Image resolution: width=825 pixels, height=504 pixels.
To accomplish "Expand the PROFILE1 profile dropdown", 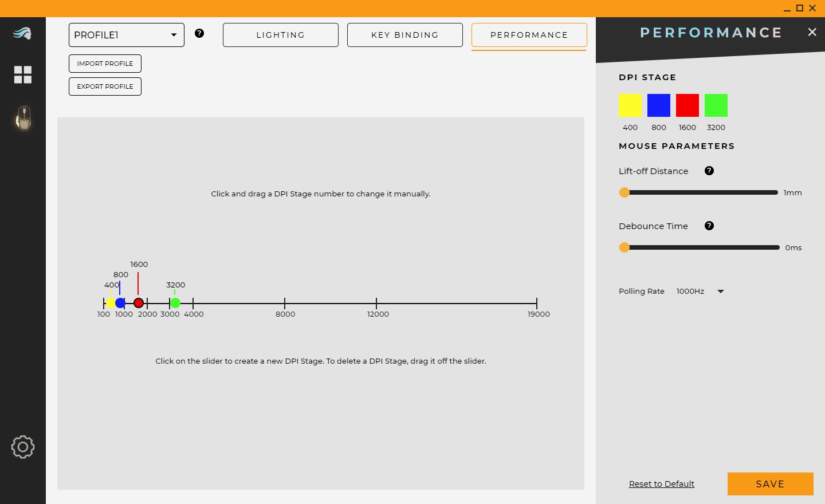I will point(127,35).
